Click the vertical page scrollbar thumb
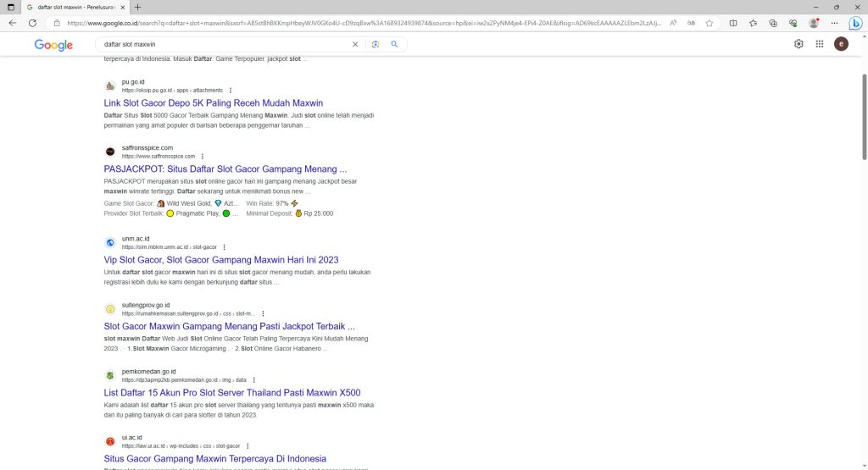The height and width of the screenshot is (470, 868). (x=864, y=117)
